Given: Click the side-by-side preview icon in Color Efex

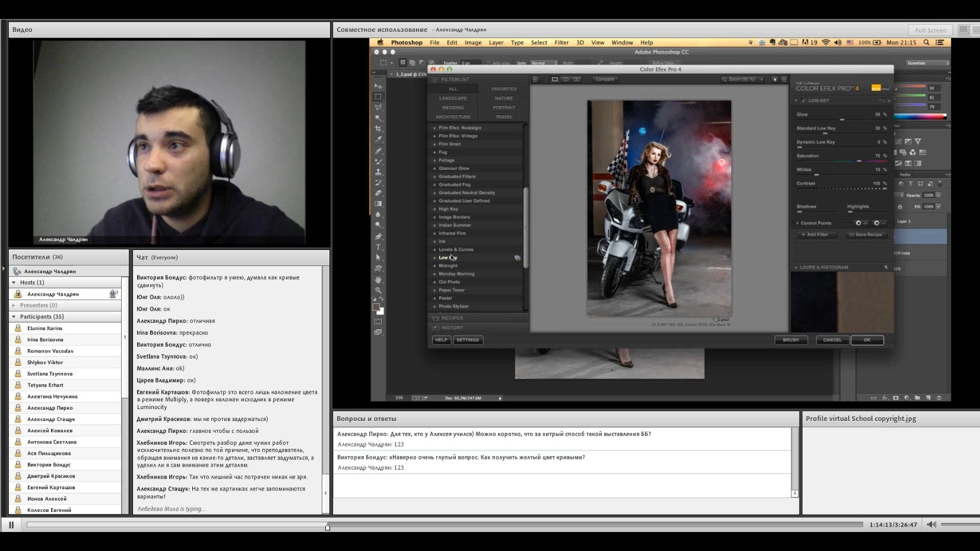Looking at the screenshot, I should point(576,79).
